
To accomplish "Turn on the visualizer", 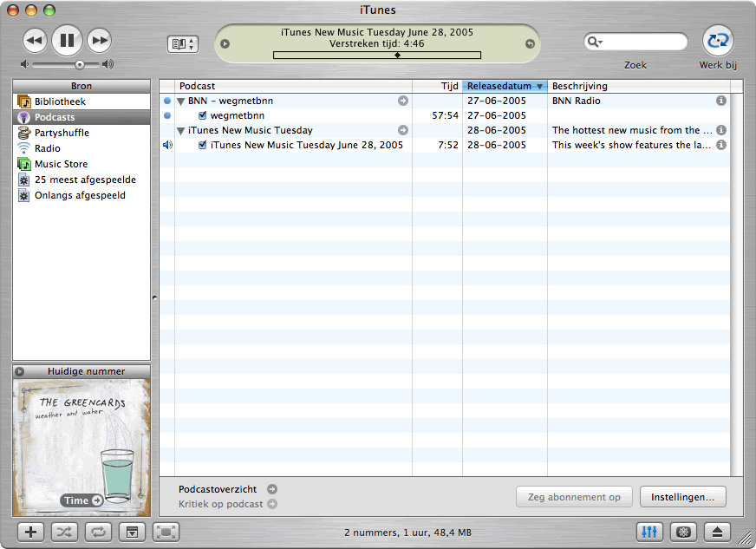I will [683, 533].
